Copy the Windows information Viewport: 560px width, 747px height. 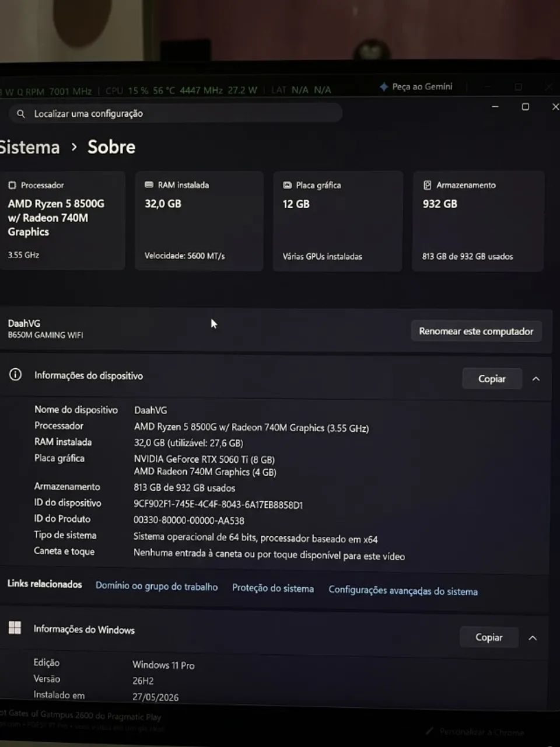click(x=489, y=637)
